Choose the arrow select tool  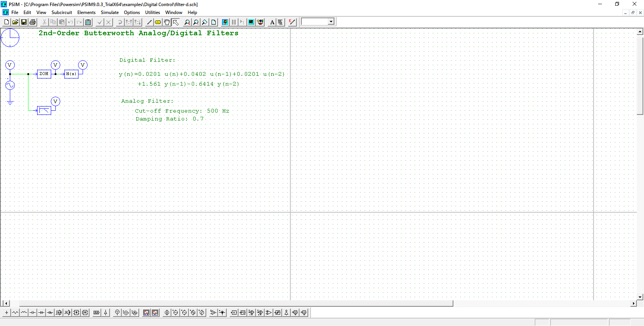[x=175, y=22]
